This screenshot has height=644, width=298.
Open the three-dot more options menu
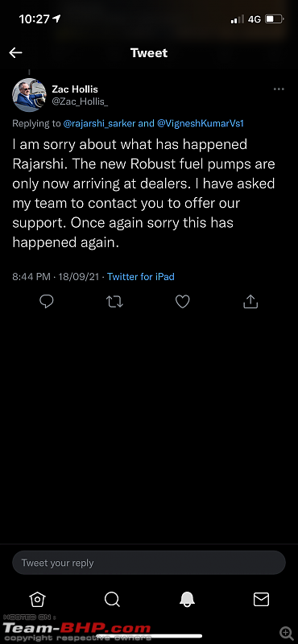click(x=279, y=89)
